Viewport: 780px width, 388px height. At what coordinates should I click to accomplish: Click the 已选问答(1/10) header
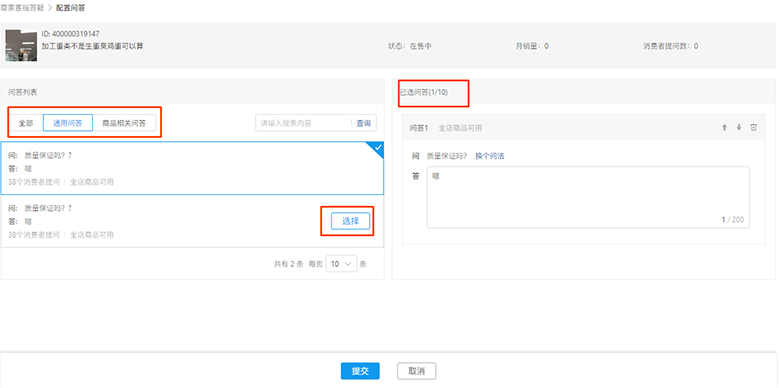tap(424, 92)
